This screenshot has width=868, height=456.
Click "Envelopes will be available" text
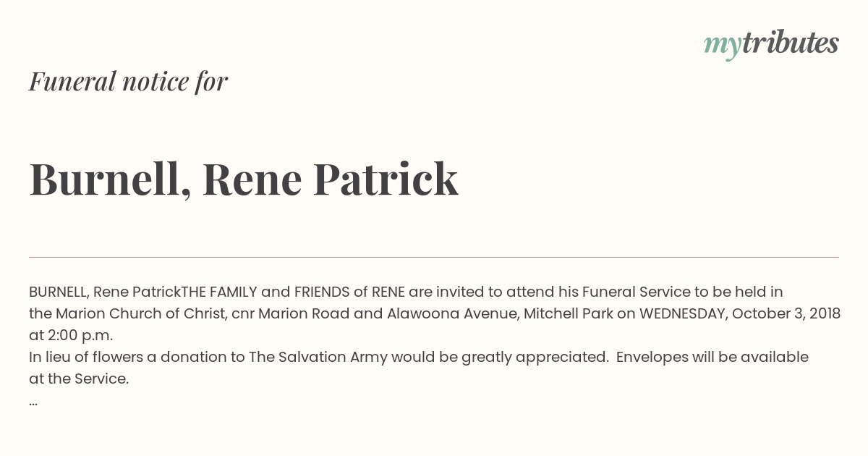(712, 358)
